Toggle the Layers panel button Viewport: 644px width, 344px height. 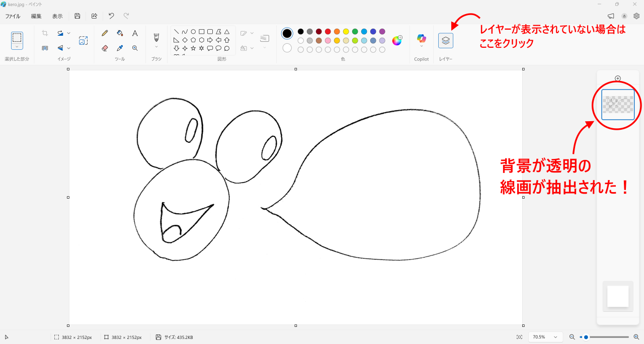click(x=445, y=41)
